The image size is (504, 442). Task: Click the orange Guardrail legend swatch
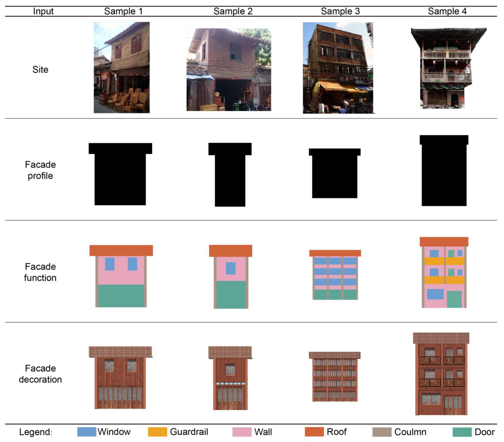point(157,432)
